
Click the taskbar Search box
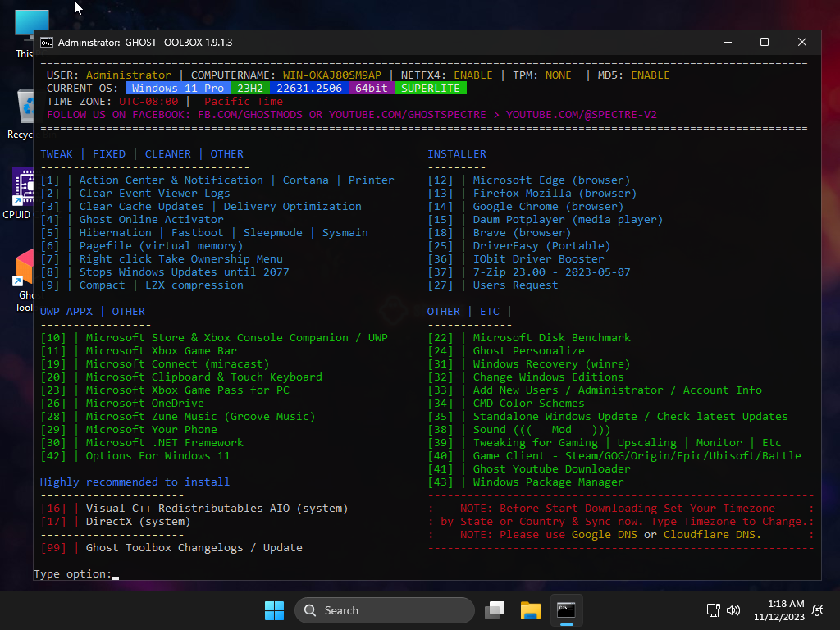coord(386,610)
